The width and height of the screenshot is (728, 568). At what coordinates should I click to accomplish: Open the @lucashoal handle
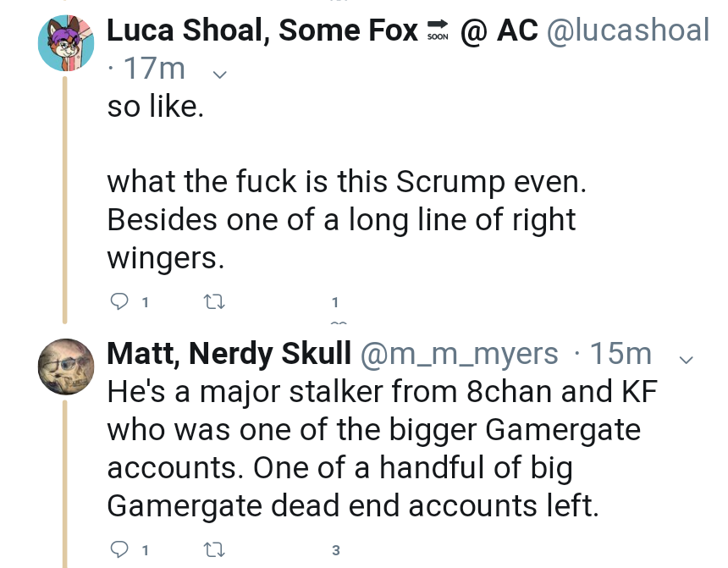(628, 30)
